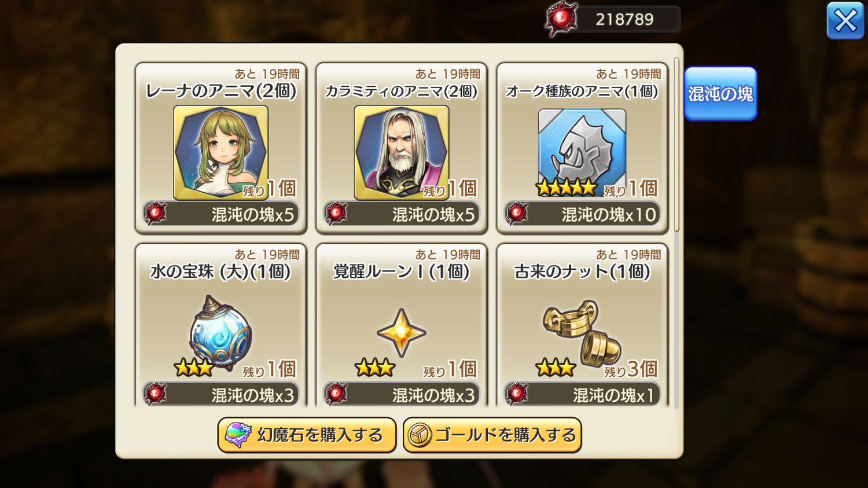Buy Leena's Anima for 混沌の塊x5
This screenshot has width=868, height=488.
pyautogui.click(x=220, y=214)
